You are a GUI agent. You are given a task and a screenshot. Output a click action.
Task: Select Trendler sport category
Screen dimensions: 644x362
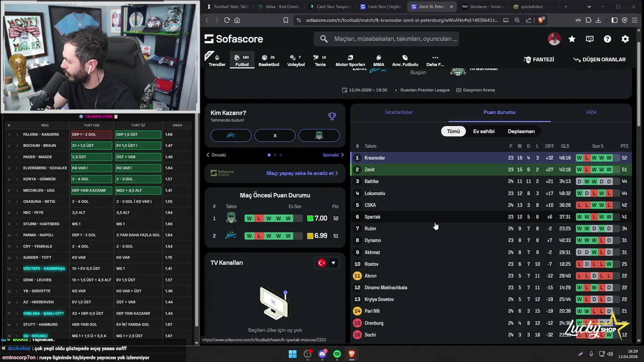(217, 60)
